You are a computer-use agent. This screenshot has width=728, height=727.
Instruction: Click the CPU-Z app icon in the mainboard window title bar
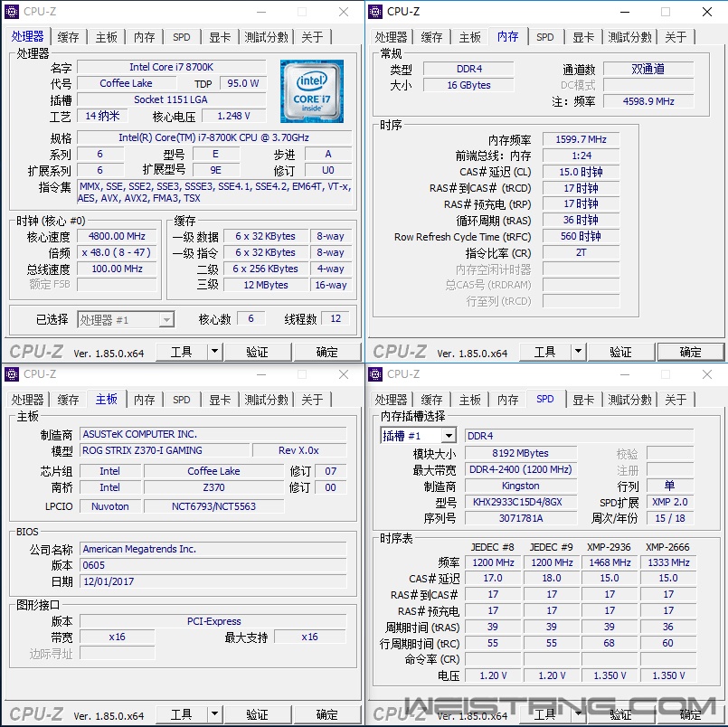point(12,373)
